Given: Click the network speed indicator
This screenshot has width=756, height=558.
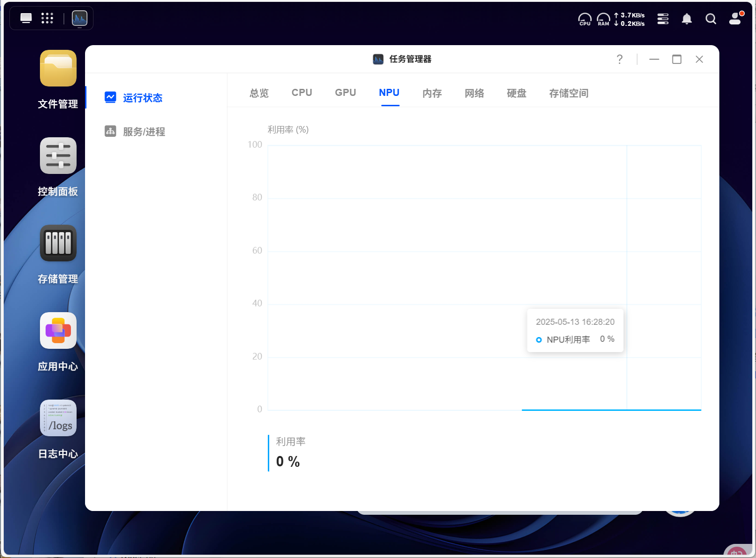Looking at the screenshot, I should pos(630,19).
